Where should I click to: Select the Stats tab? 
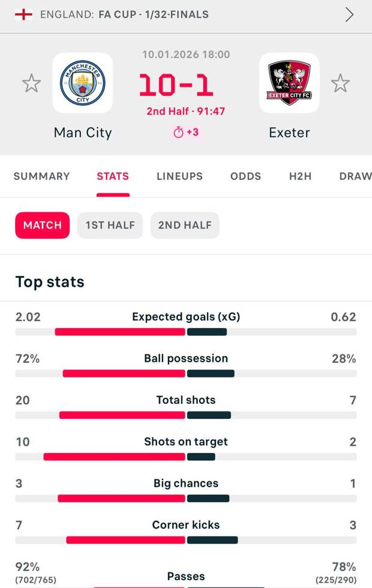113,176
